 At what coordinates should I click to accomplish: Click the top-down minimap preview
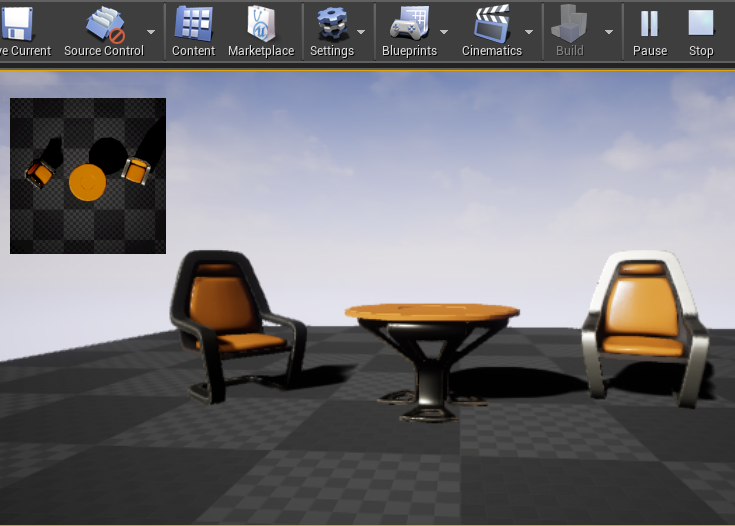point(88,176)
